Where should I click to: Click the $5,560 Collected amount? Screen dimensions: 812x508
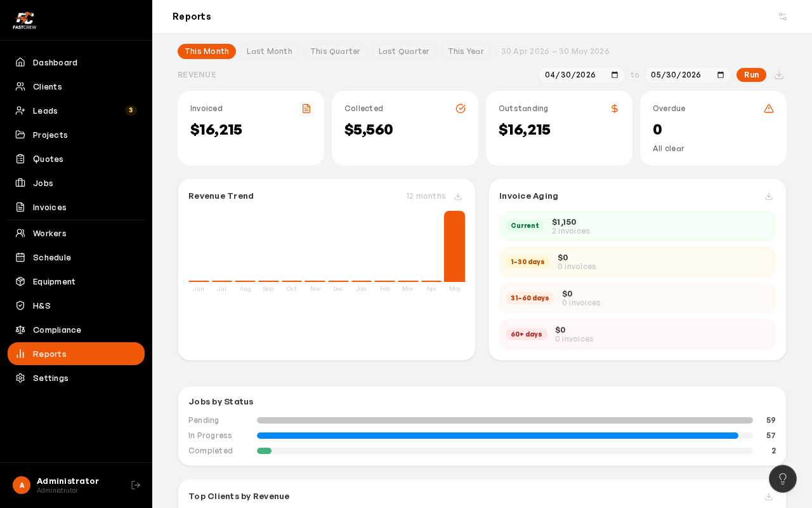[x=369, y=130]
